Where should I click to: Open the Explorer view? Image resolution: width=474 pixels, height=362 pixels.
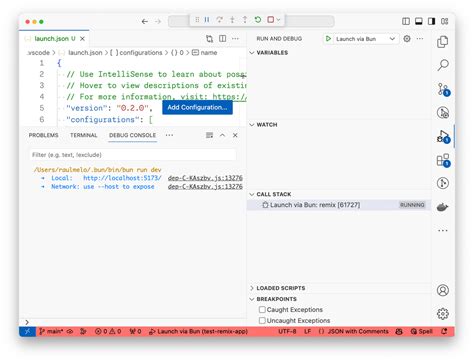coord(443,42)
